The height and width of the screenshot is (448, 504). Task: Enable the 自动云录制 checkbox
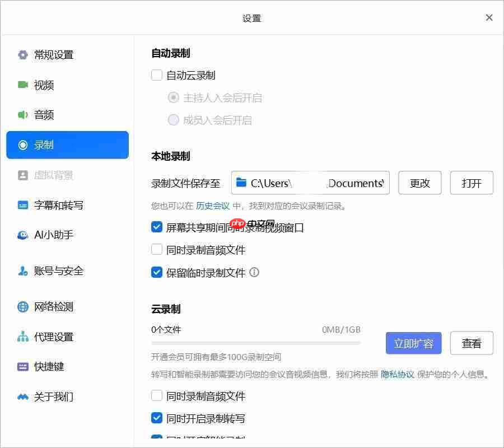pyautogui.click(x=156, y=75)
